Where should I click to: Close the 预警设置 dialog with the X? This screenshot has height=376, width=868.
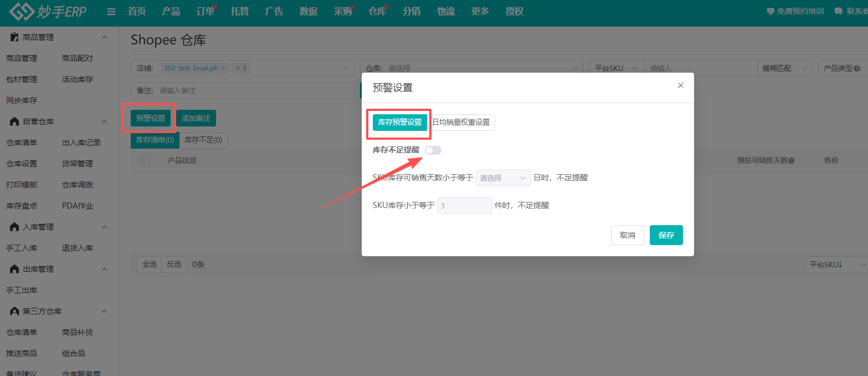pyautogui.click(x=681, y=85)
